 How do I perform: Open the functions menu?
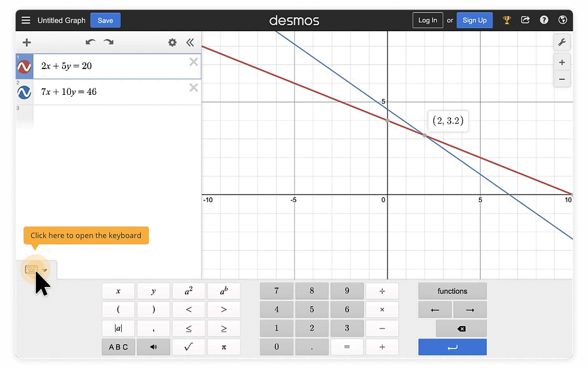(x=452, y=291)
